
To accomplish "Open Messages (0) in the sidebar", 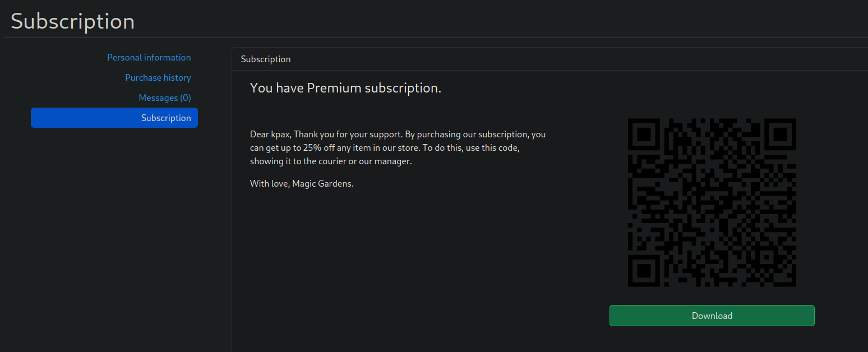I will (x=164, y=98).
